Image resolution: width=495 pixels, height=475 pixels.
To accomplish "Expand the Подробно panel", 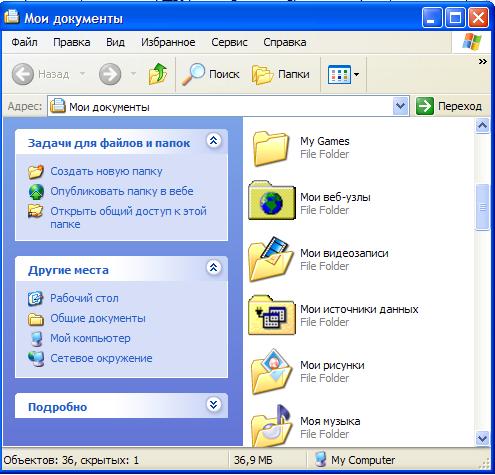I will [214, 404].
